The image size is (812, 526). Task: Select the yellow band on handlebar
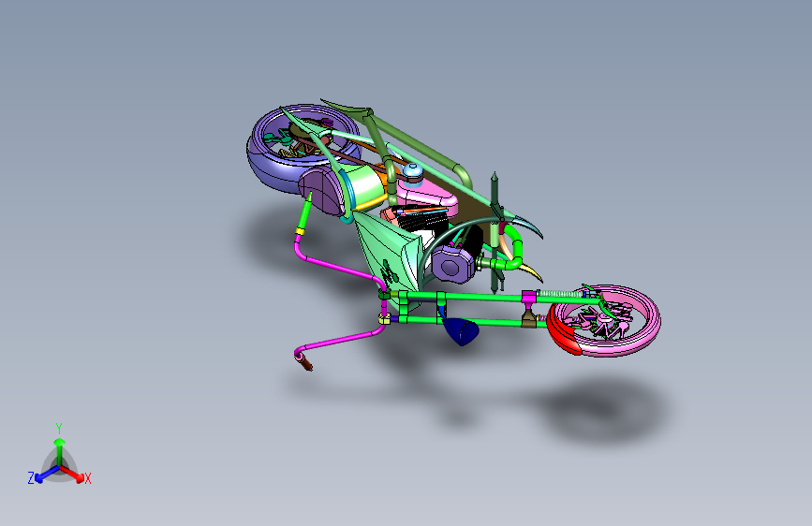pos(300,231)
